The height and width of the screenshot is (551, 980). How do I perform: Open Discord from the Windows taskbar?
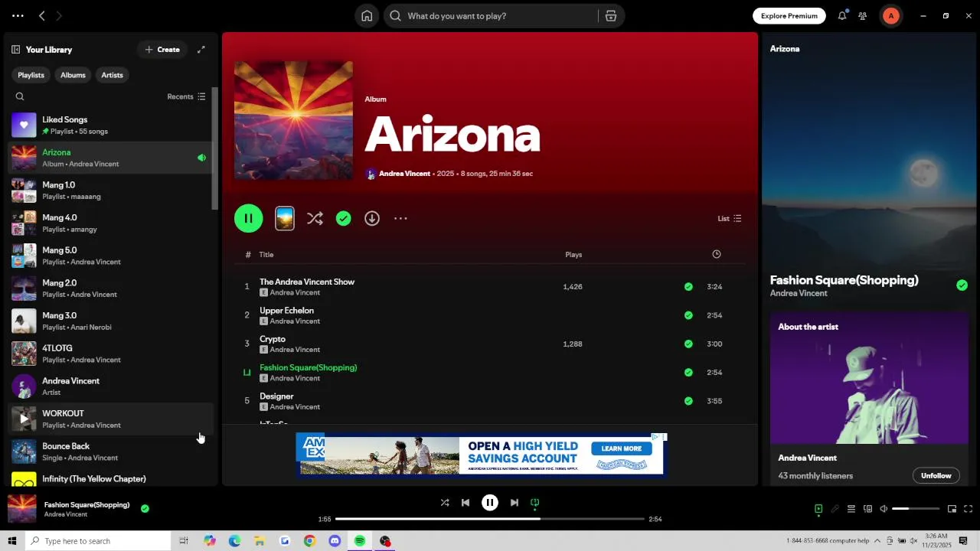coord(335,541)
